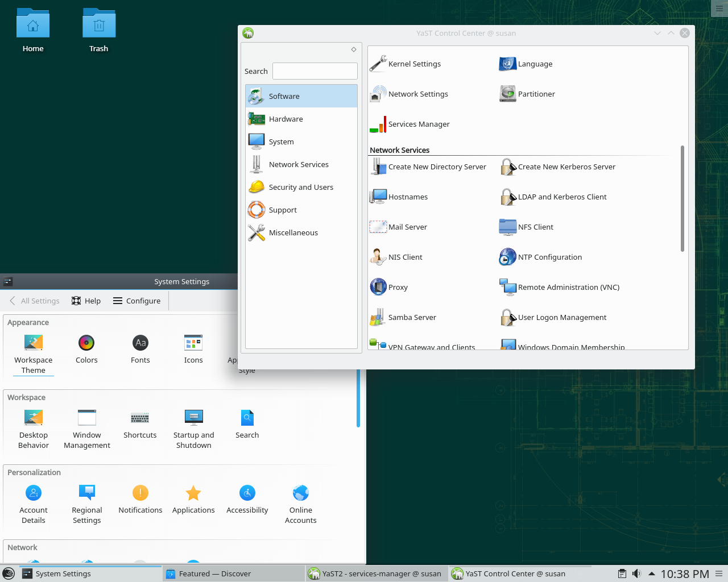Viewport: 728px width, 582px height.
Task: Click YaST module list vertical scrollbar
Action: tap(682, 198)
